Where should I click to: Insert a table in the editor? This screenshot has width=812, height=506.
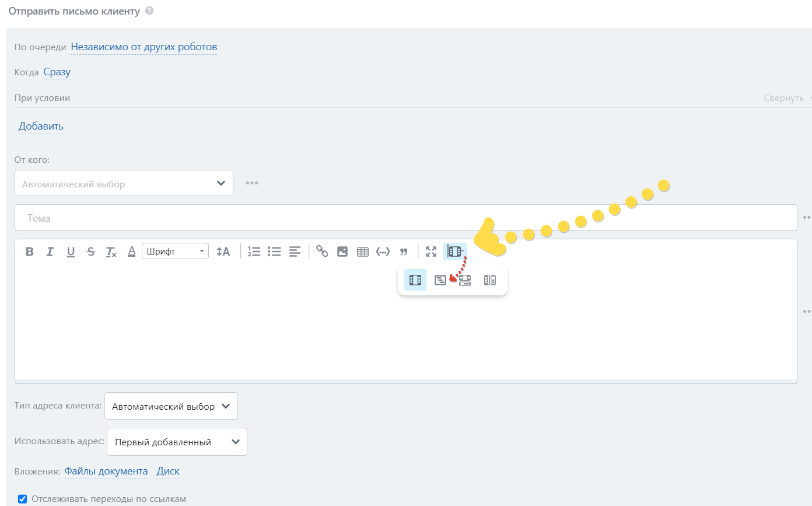pyautogui.click(x=363, y=252)
